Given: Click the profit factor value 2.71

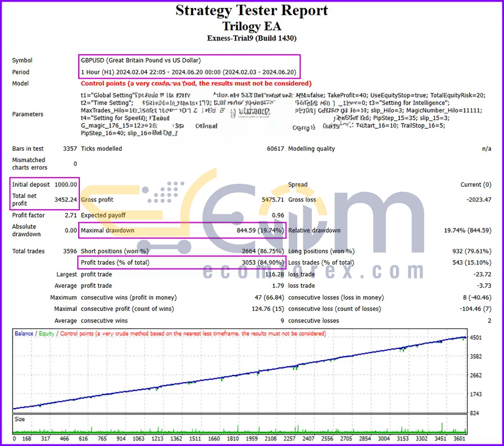Looking at the screenshot, I should pos(71,215).
